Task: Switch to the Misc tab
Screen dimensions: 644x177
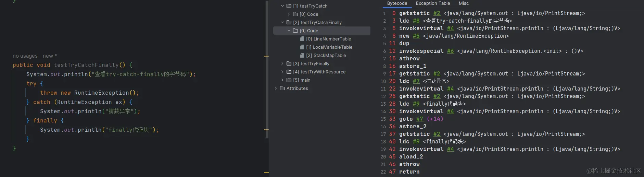Action: (x=464, y=3)
